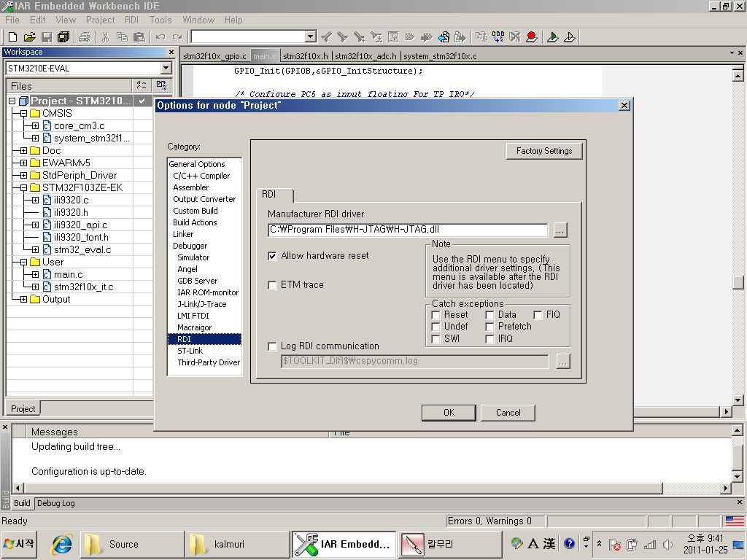
Task: Click Debug without Downloading icon
Action: (x=569, y=36)
